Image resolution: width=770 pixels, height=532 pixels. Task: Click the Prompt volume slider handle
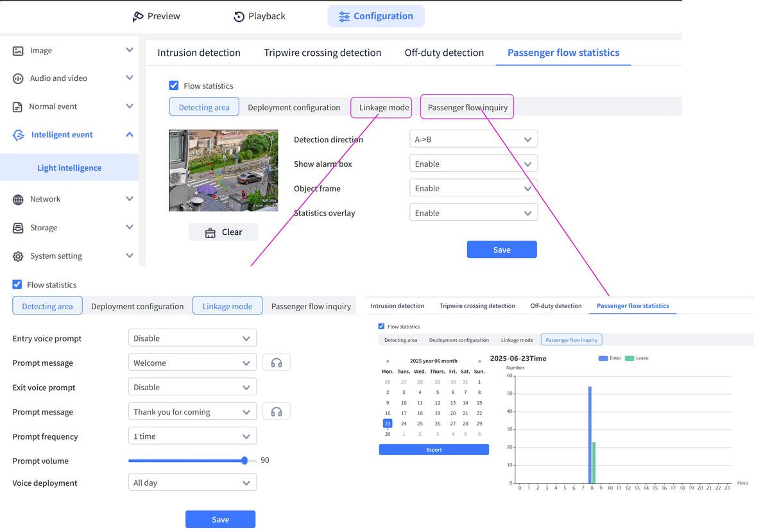[x=244, y=460]
